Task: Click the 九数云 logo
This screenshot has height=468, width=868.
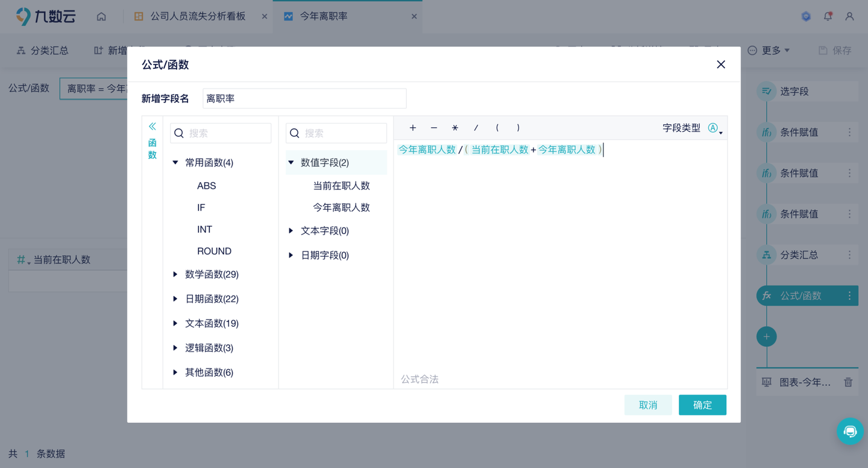Action: click(x=45, y=16)
